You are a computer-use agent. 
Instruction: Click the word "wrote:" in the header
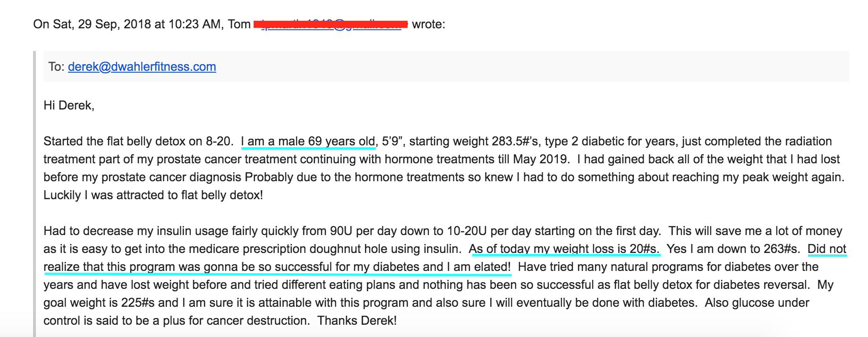click(x=428, y=24)
